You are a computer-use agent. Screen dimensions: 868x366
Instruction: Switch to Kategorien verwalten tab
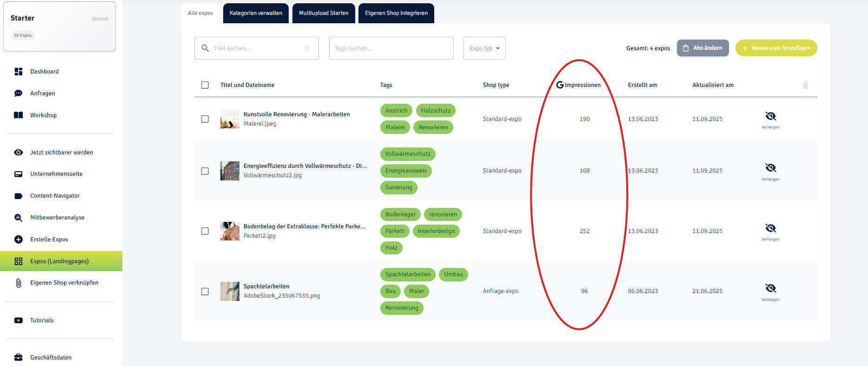click(x=256, y=13)
